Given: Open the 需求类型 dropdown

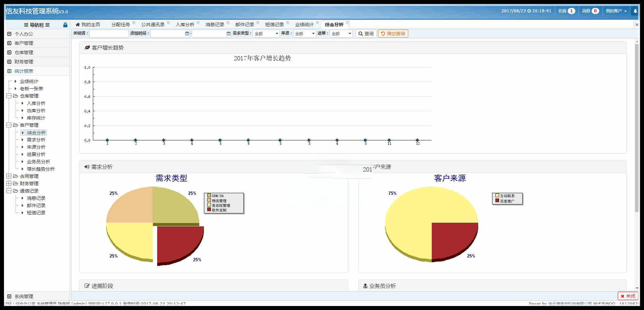Looking at the screenshot, I should tap(266, 34).
